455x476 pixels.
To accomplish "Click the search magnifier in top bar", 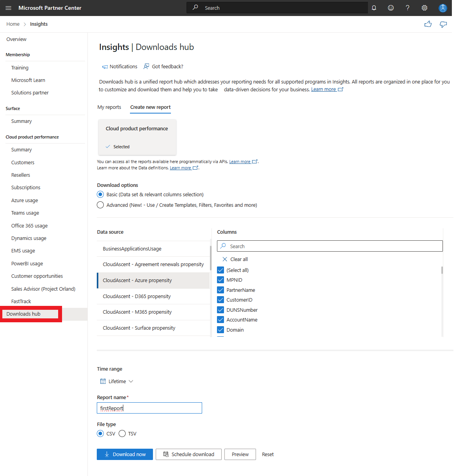I will (196, 7).
